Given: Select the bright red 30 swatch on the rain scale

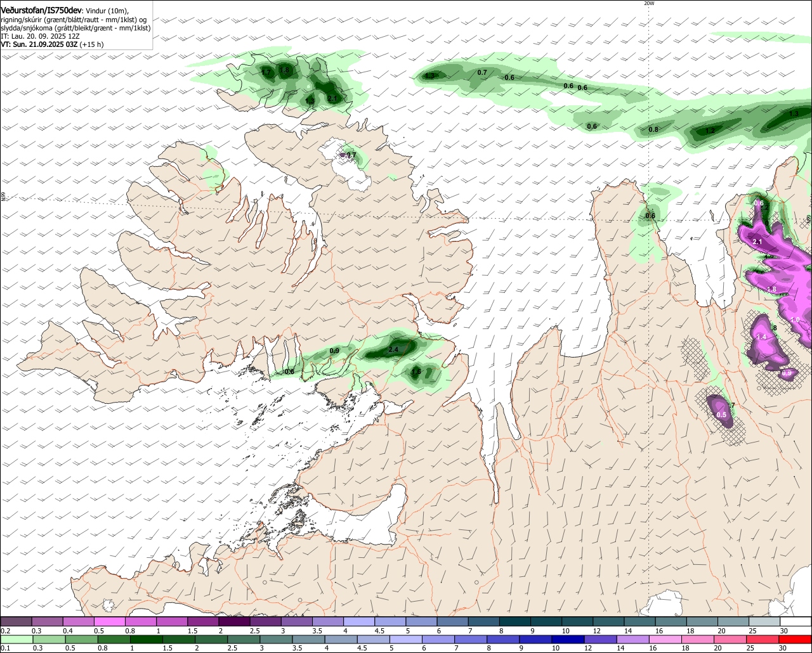Looking at the screenshot, I should tap(796, 639).
